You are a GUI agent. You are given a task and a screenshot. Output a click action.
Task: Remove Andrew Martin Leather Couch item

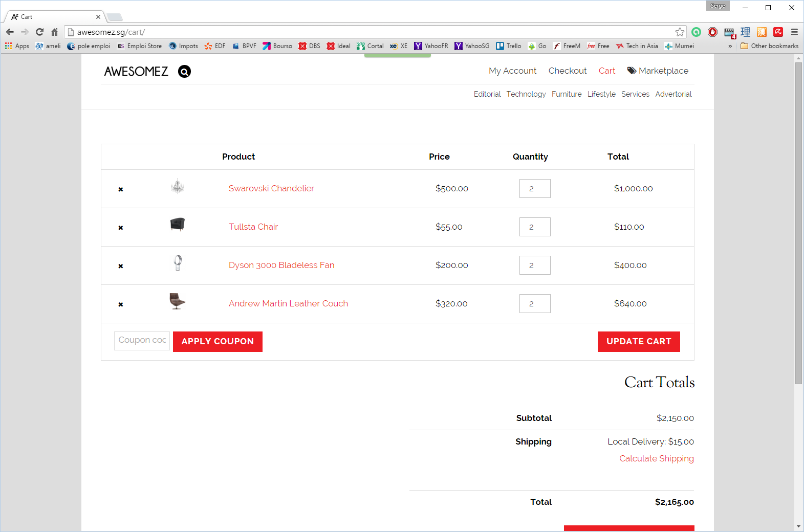pyautogui.click(x=121, y=304)
